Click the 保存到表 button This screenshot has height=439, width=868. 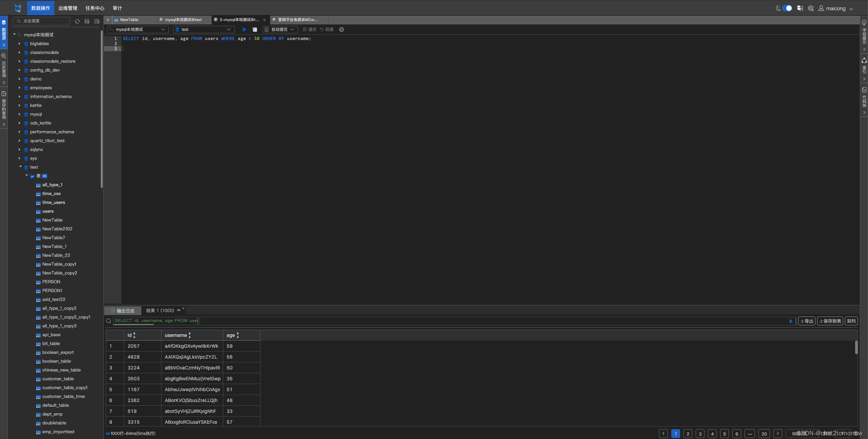point(830,321)
